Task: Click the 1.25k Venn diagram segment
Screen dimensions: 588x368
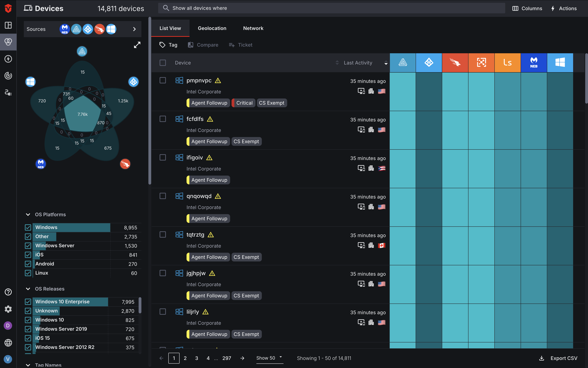Action: [x=123, y=101]
